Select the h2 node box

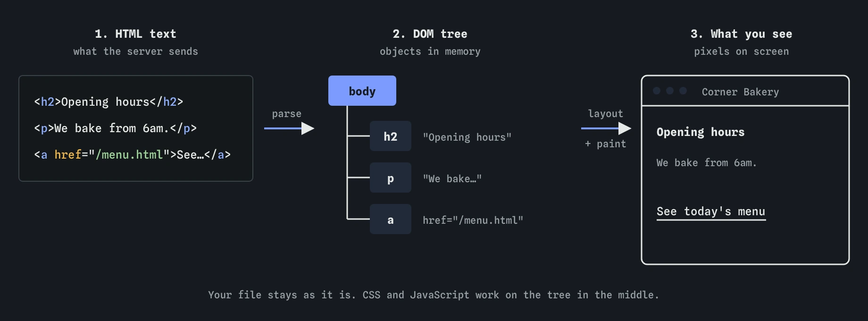[391, 136]
